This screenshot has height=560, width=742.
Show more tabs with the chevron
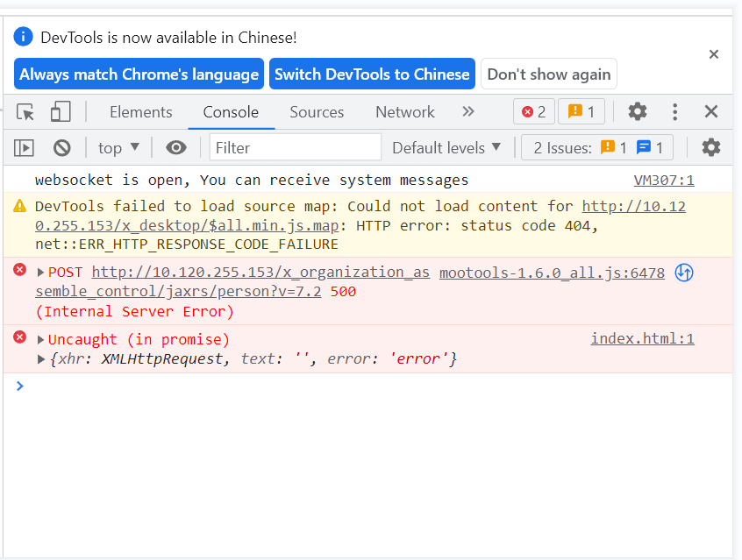[x=468, y=111]
